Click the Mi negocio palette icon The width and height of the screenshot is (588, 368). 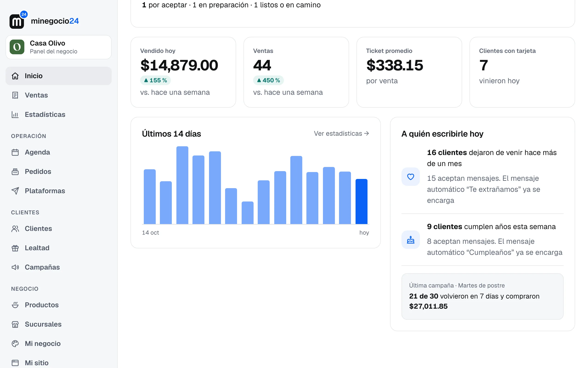pyautogui.click(x=15, y=344)
